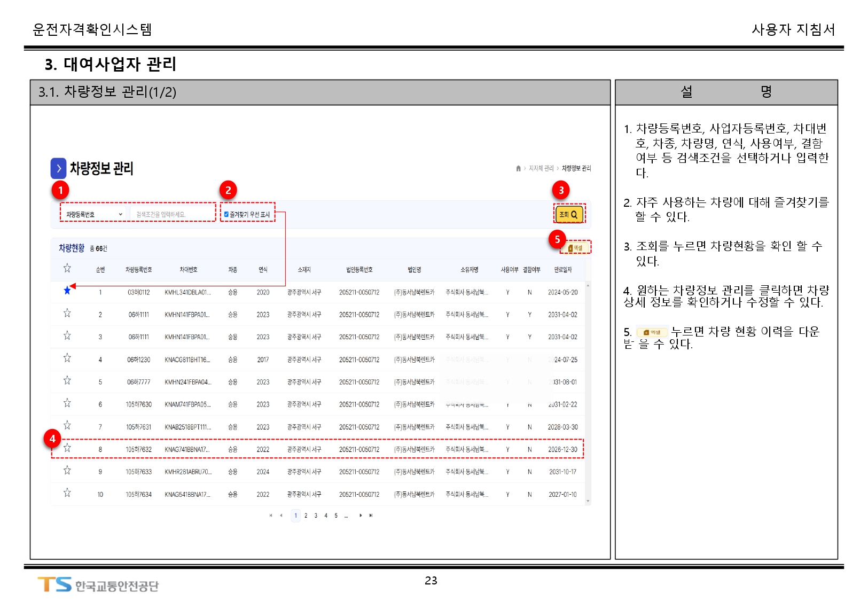Click the home icon in the breadcrumb
Screen dimensions: 868x601
(518, 168)
